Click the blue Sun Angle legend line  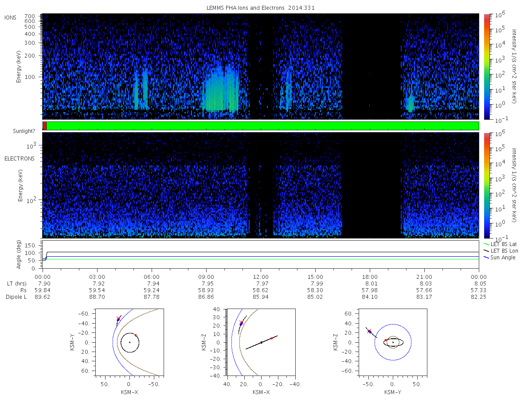[486, 258]
